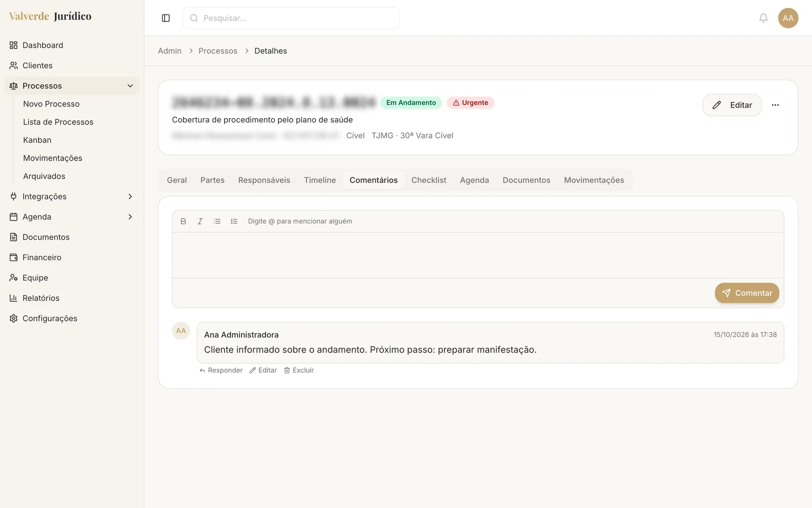Apply bold formatting in comment editor

tap(183, 221)
